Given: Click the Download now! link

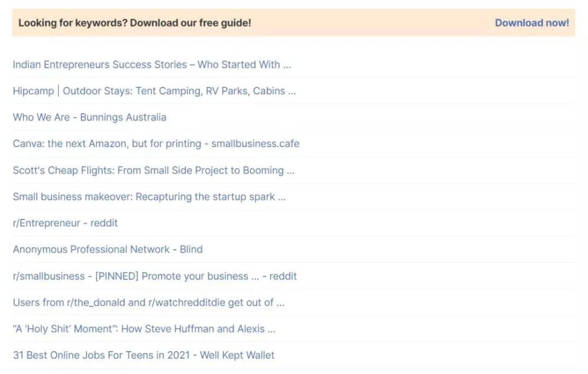Looking at the screenshot, I should (532, 23).
